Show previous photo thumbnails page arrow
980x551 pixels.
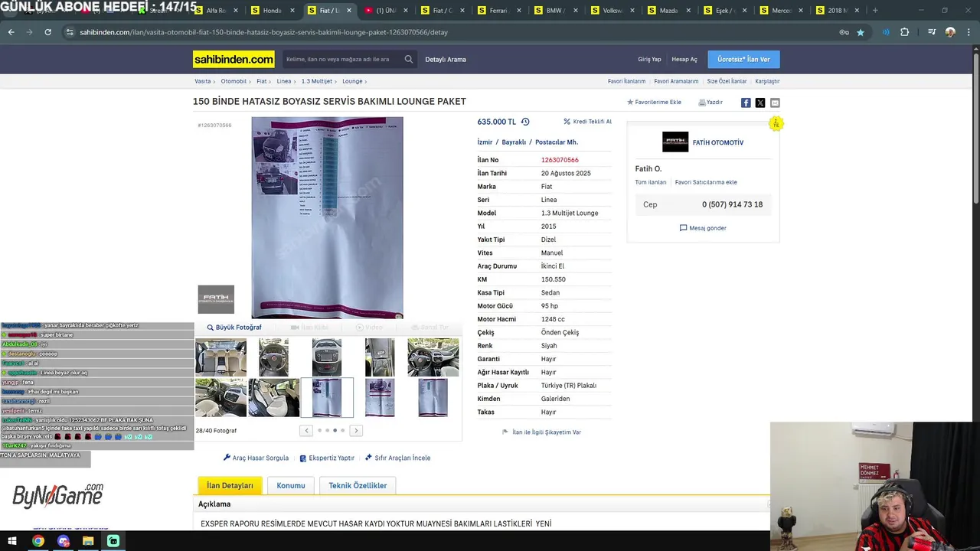pos(306,431)
